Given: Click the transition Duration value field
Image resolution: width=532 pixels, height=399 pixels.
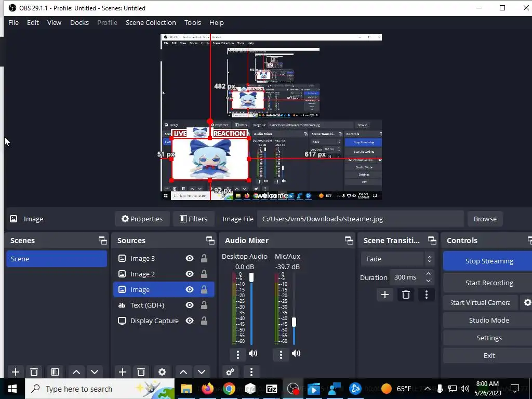Looking at the screenshot, I should point(407,277).
